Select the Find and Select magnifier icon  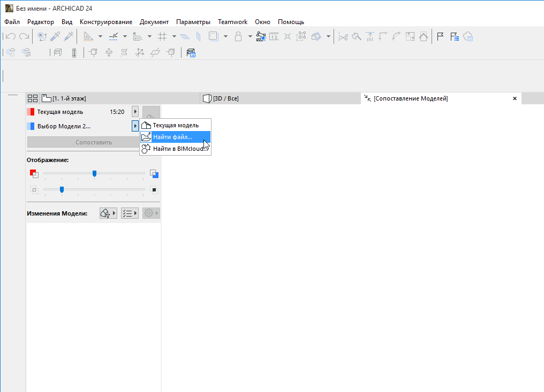pyautogui.click(x=42, y=36)
